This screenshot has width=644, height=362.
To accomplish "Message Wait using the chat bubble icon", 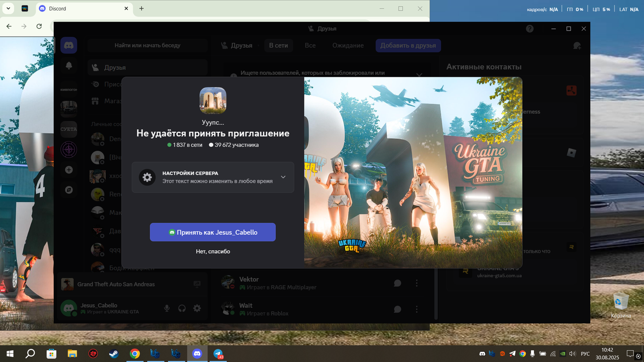I will click(x=397, y=309).
